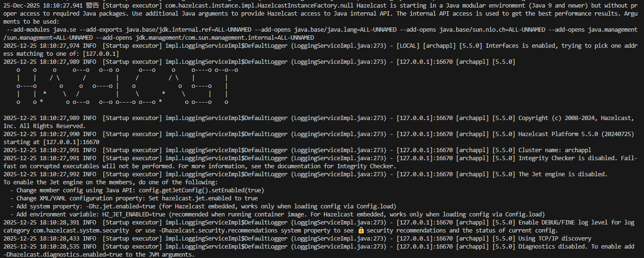Click '-Dhazelcast.diagnostics.enabled=true' argument text
The width and height of the screenshot is (644, 258).
click(x=63, y=255)
